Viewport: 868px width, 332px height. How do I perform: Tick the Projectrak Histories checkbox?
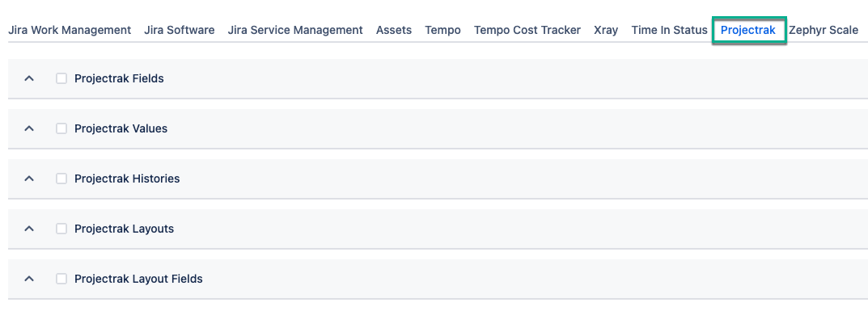61,179
